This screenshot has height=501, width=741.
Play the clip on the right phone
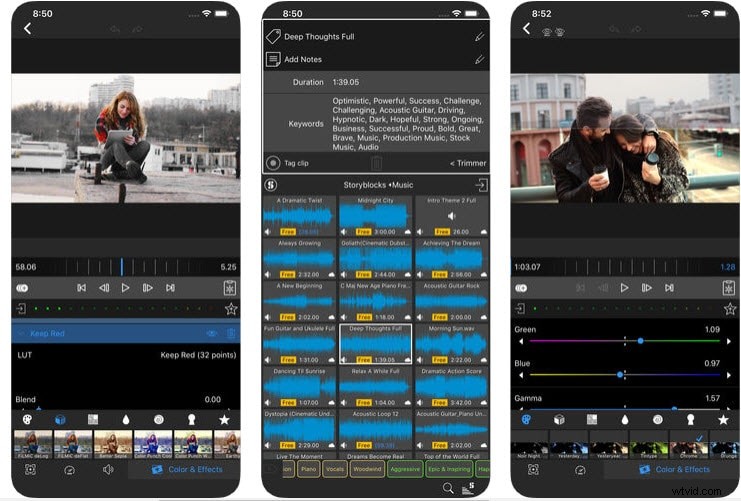624,288
